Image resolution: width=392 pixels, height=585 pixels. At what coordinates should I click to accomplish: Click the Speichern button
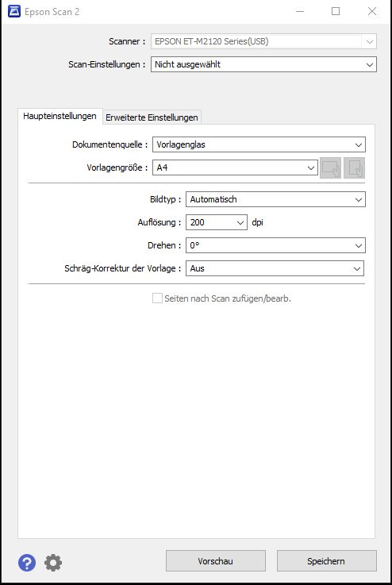(x=326, y=561)
